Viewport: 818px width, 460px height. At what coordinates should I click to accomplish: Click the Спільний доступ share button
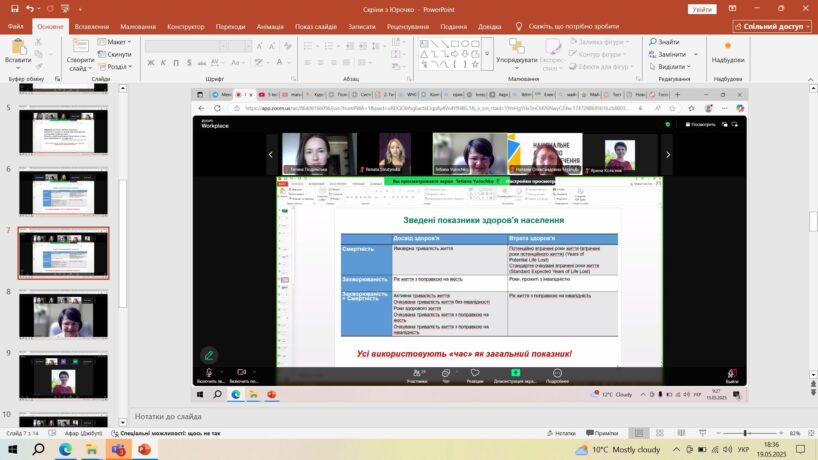pos(777,27)
